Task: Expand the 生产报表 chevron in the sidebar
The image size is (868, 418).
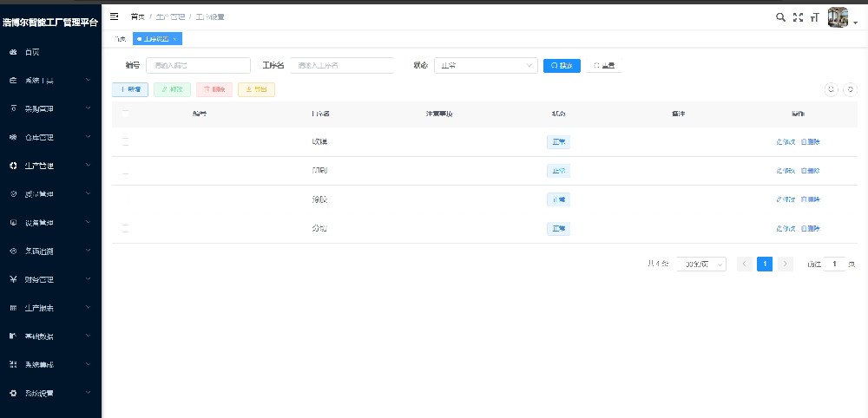Action: point(88,308)
